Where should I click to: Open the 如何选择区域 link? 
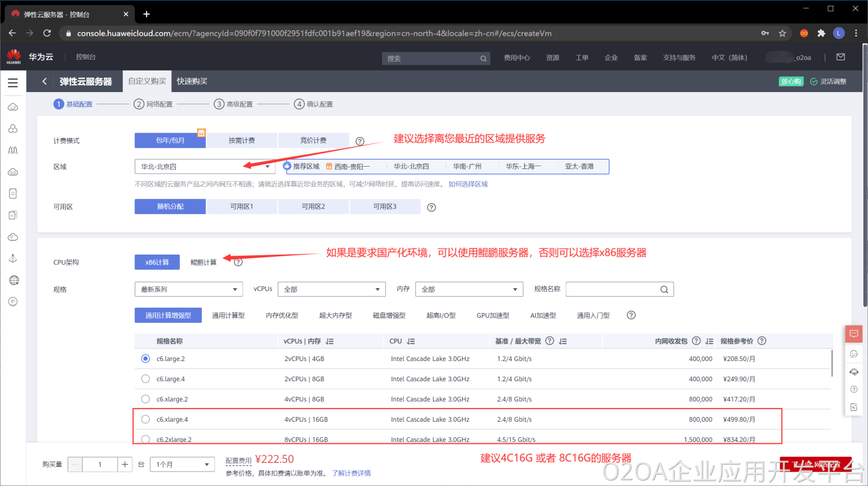(x=468, y=184)
